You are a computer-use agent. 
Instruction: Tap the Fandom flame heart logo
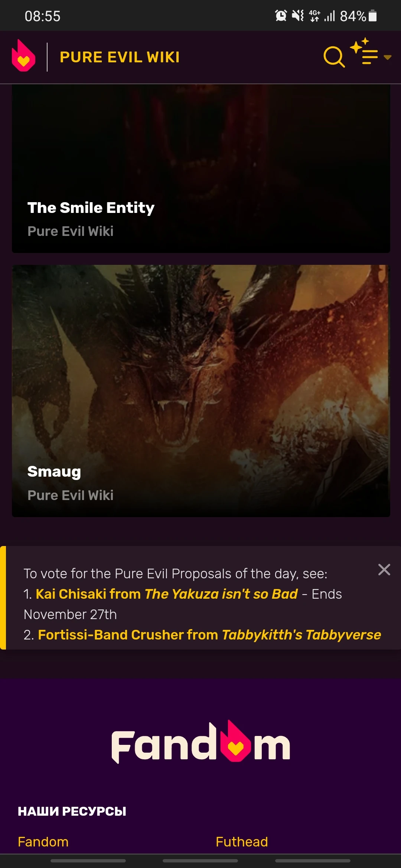pos(23,56)
